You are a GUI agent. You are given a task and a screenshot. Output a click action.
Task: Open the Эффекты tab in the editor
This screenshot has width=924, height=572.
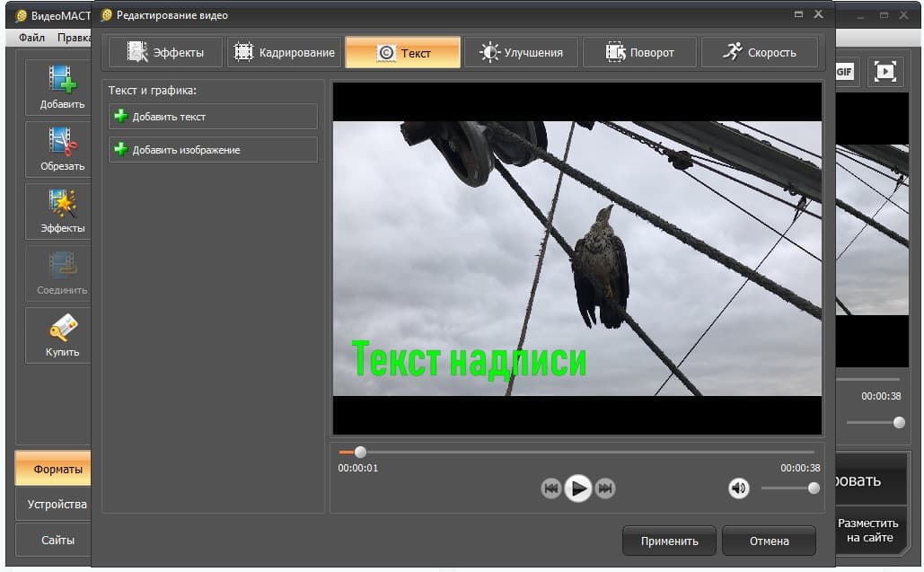click(x=165, y=52)
